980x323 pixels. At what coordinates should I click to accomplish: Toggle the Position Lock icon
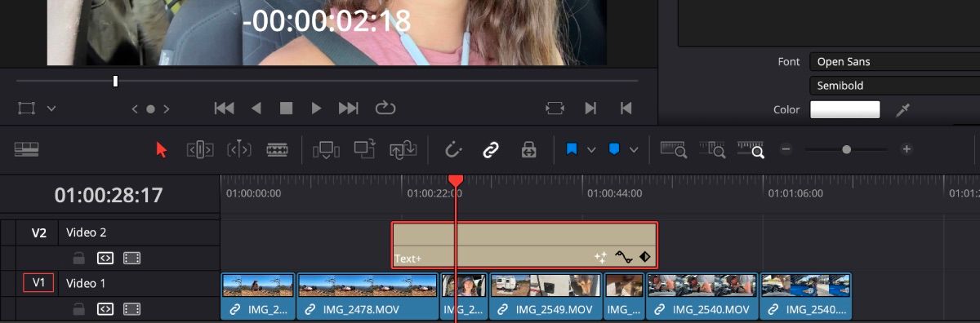coord(528,149)
